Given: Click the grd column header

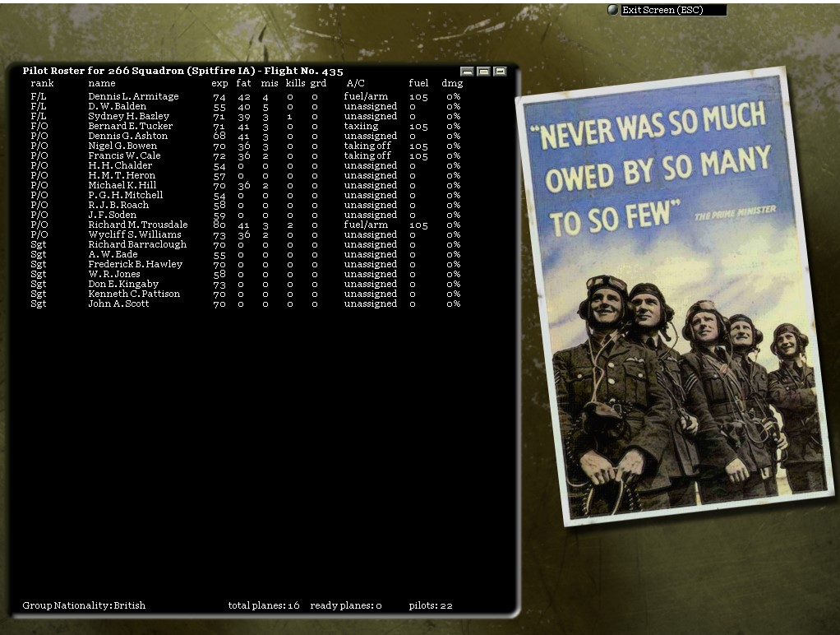Looking at the screenshot, I should tap(318, 84).
